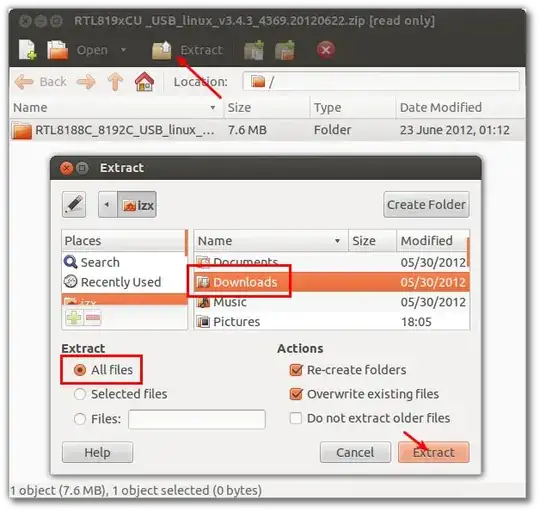540x512 pixels.
Task: Sort the Extract file list by the Size column
Action: (372, 240)
